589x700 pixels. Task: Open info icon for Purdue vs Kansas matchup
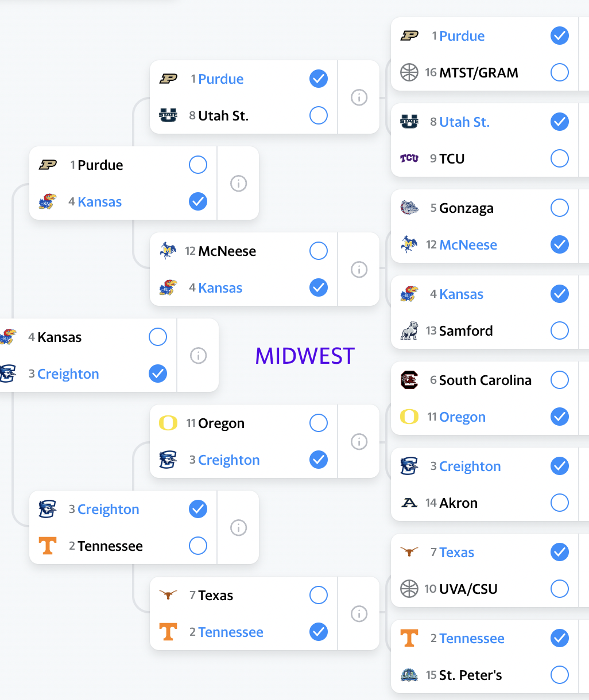pos(238,184)
